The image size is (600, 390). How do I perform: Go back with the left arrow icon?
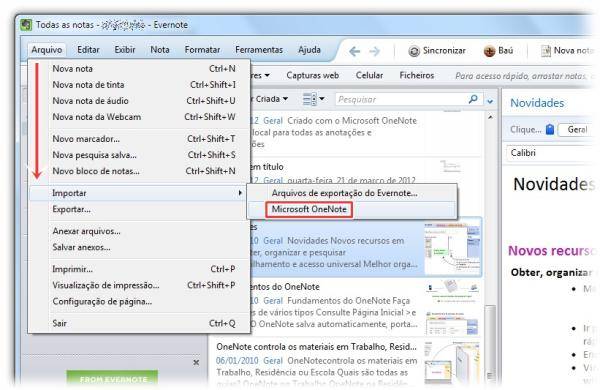(x=354, y=51)
